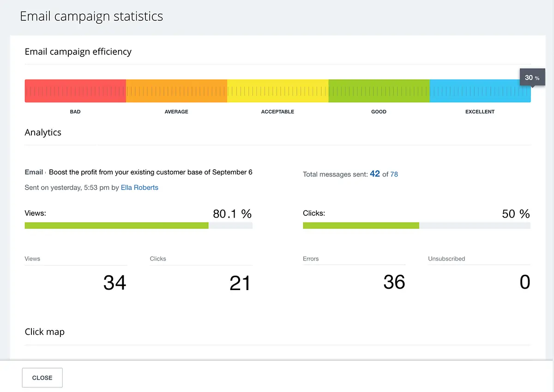The height and width of the screenshot is (392, 554).
Task: Click the Errors count 36
Action: click(394, 282)
